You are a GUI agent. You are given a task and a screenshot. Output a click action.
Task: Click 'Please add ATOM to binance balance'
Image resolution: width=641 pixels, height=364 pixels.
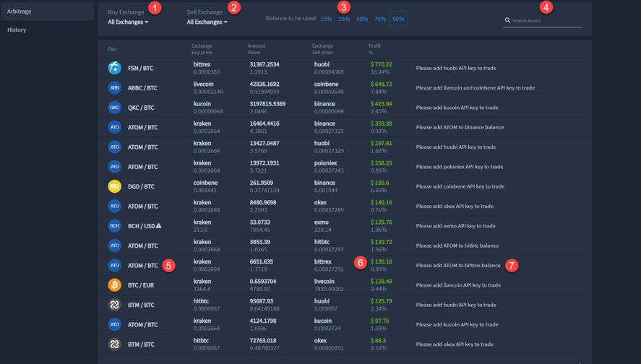click(x=460, y=127)
